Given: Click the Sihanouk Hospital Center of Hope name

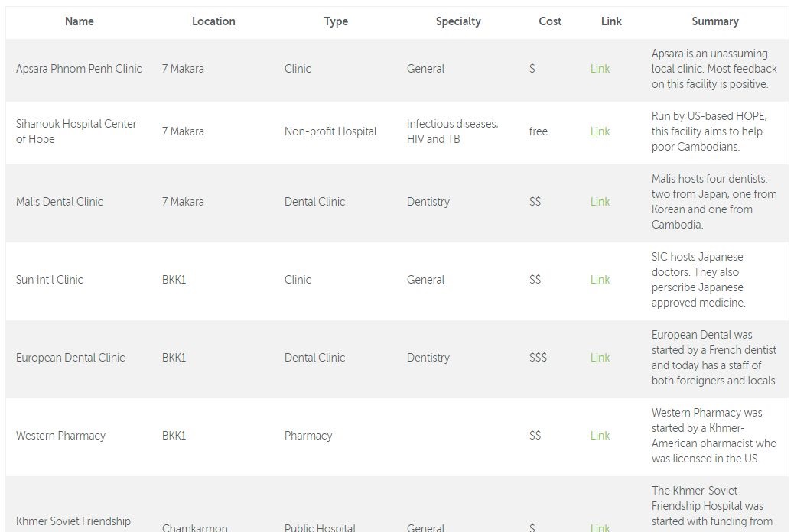Looking at the screenshot, I should [76, 131].
